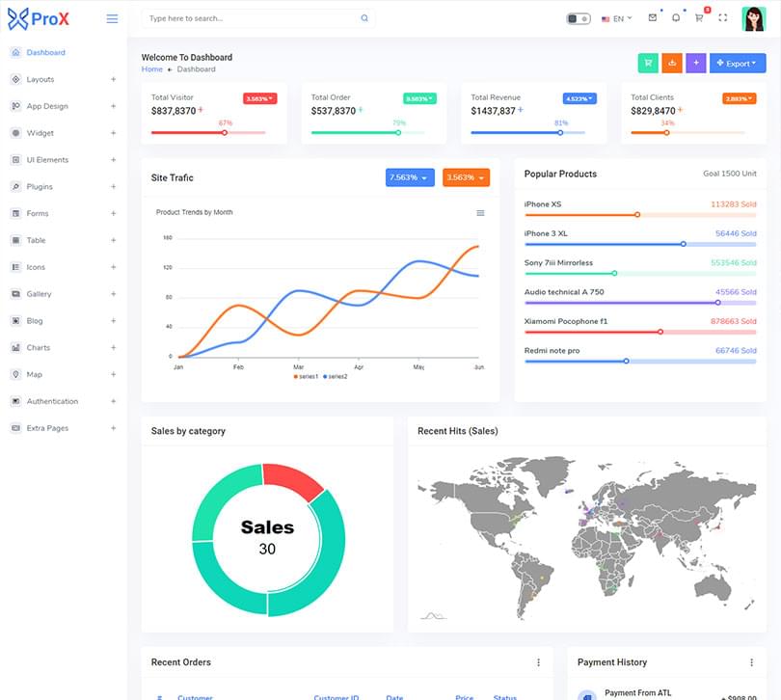Click the orange download button
This screenshot has height=700, width=781.
coord(672,63)
